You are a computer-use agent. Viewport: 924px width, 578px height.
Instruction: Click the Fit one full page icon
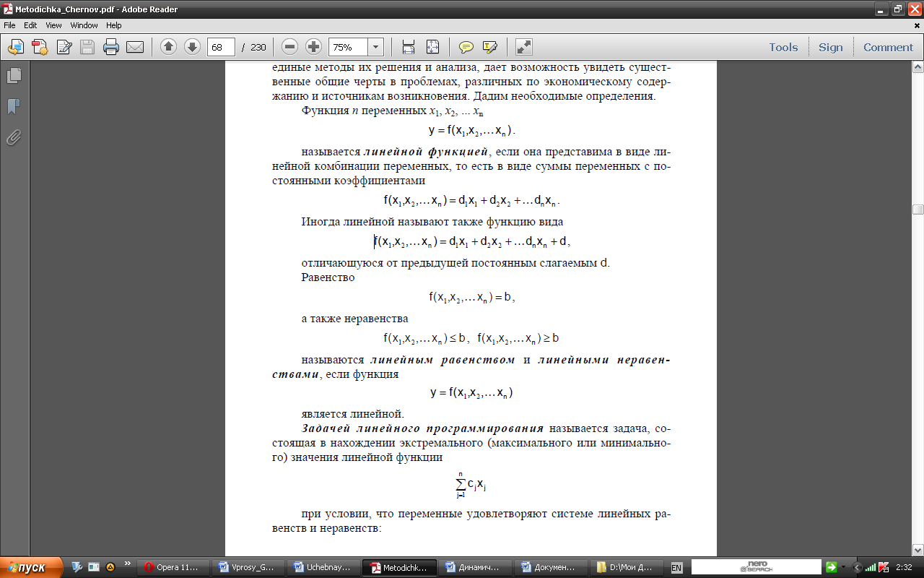tap(432, 47)
